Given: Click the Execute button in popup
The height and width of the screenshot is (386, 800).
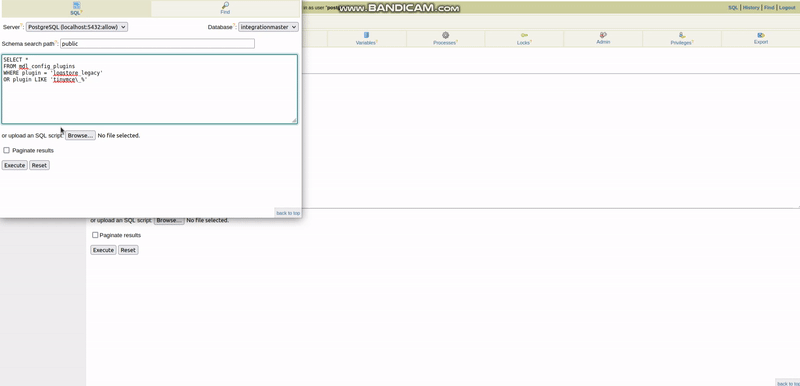Looking at the screenshot, I should 14,165.
